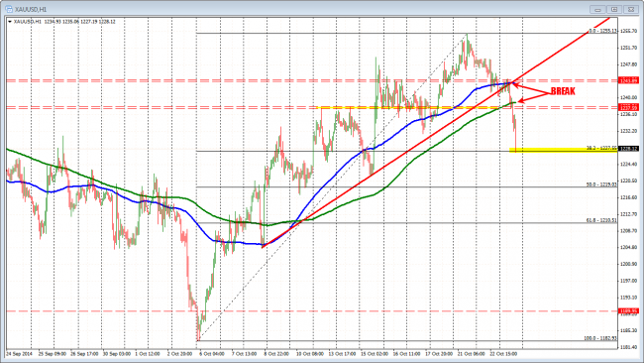Click the 1208.70 price scale label
The image size is (644, 363).
(x=629, y=231)
